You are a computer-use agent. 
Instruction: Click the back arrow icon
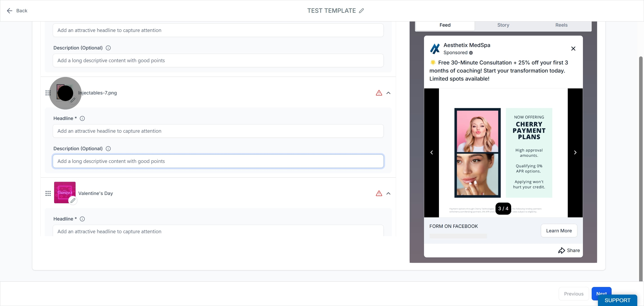click(x=9, y=11)
